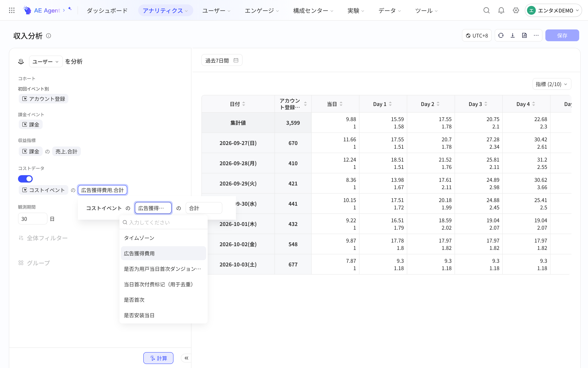Click the info icon beside 収入分析
Viewport: 588px width, 368px height.
pos(49,36)
